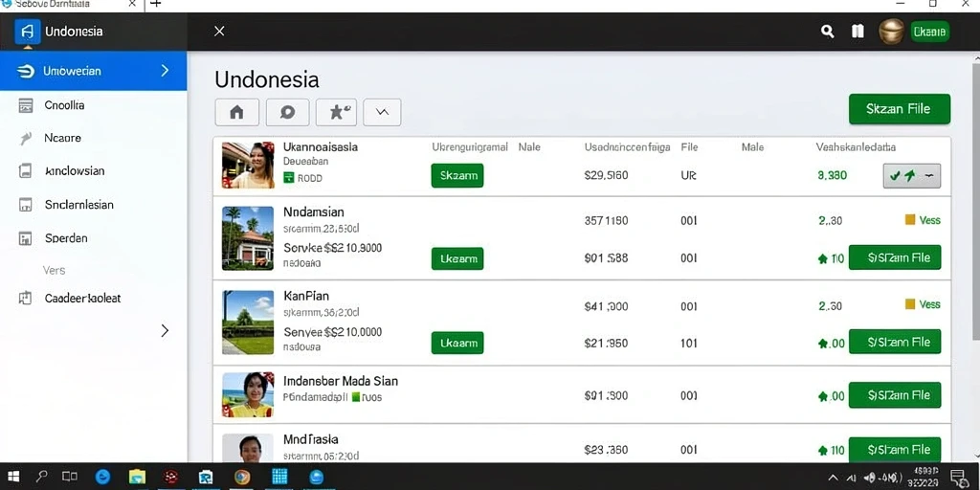Open the chat bubble toolbar button
The width and height of the screenshot is (980, 490).
click(287, 113)
